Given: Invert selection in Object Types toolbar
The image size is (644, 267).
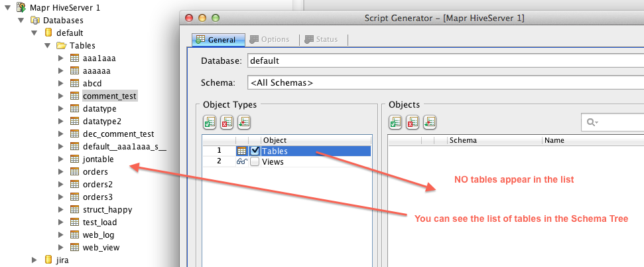Looking at the screenshot, I should tap(244, 122).
